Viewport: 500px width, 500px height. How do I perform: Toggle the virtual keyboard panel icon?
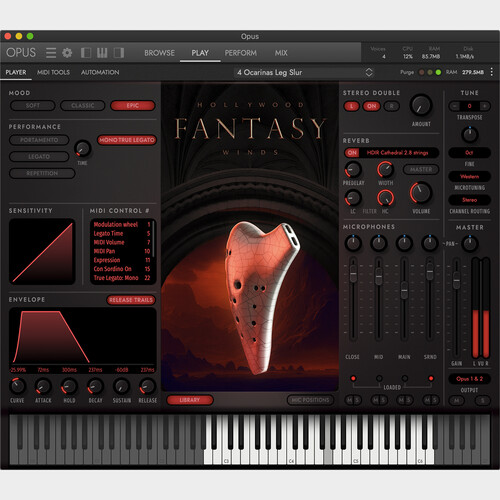pyautogui.click(x=102, y=53)
